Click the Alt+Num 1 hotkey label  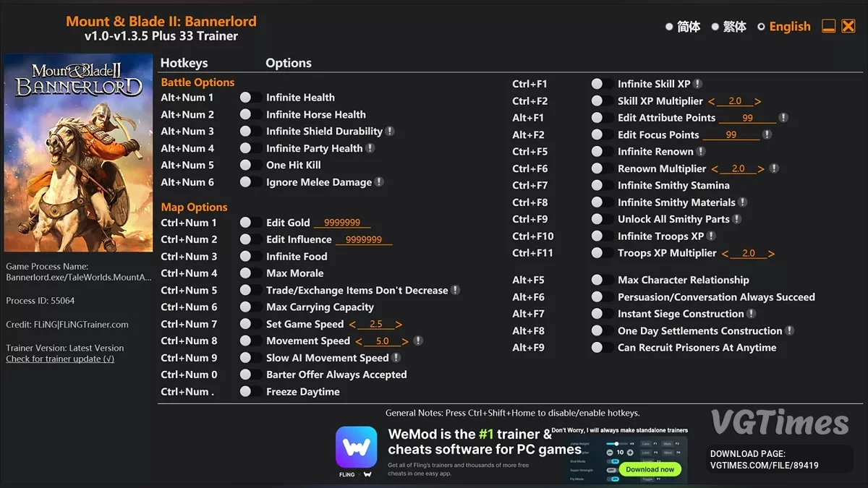tap(187, 98)
